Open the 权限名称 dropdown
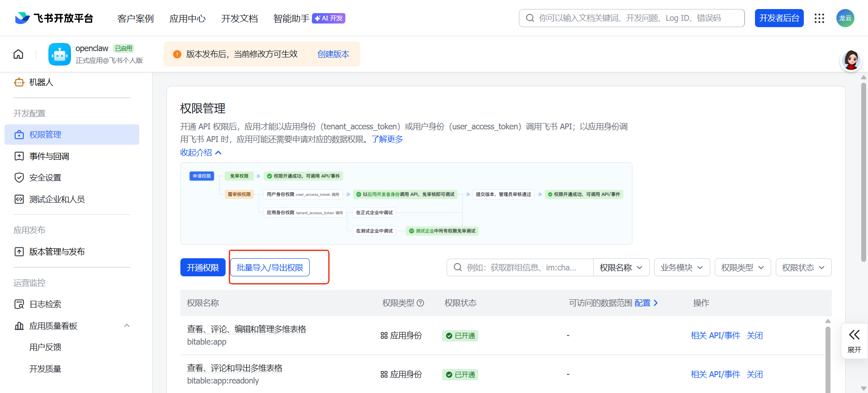 coord(621,268)
